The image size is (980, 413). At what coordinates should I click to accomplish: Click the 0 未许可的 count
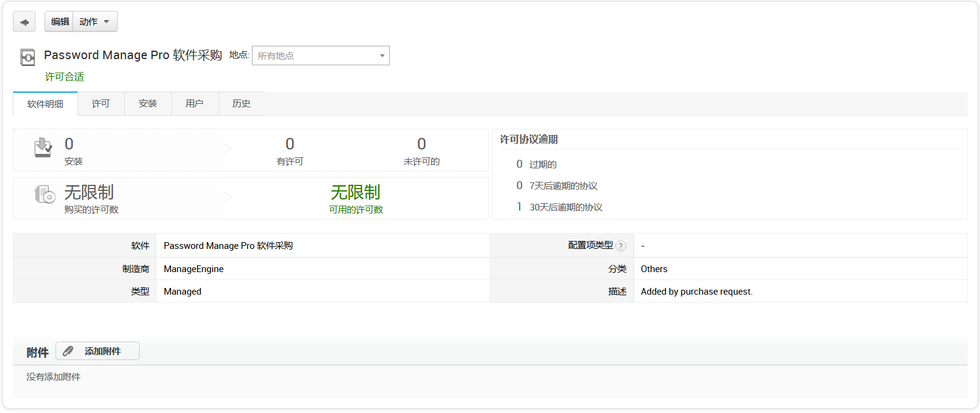pyautogui.click(x=421, y=144)
